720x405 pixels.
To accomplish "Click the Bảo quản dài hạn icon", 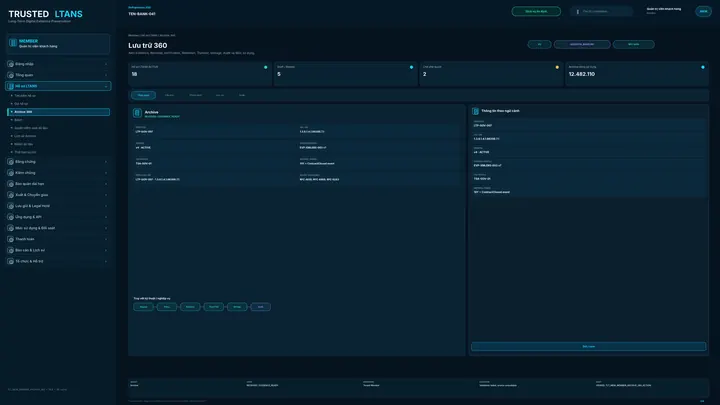I will 11,184.
